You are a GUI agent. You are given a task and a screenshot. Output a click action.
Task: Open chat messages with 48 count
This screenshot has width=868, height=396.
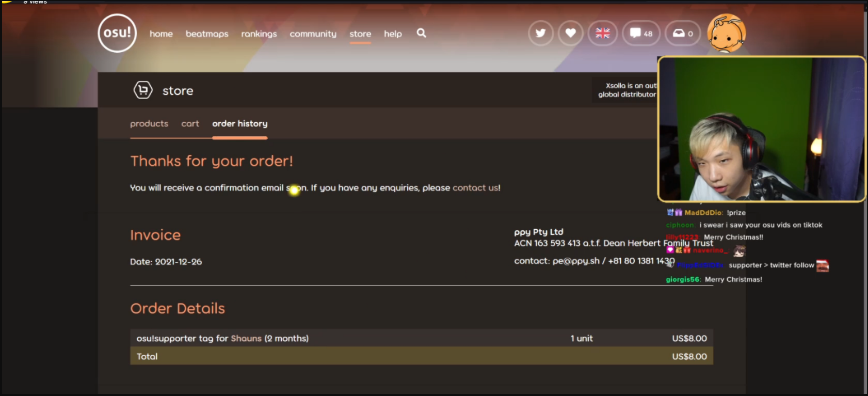[641, 34]
